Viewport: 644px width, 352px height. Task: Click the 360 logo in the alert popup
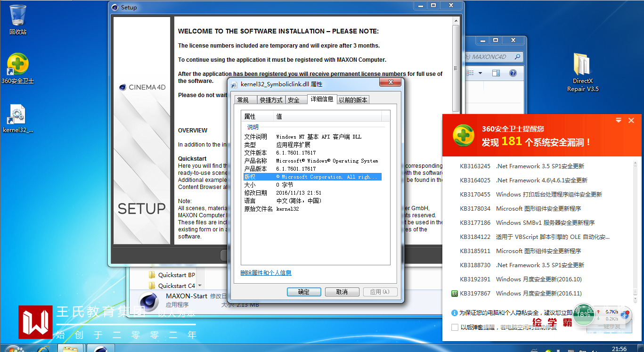tap(464, 135)
